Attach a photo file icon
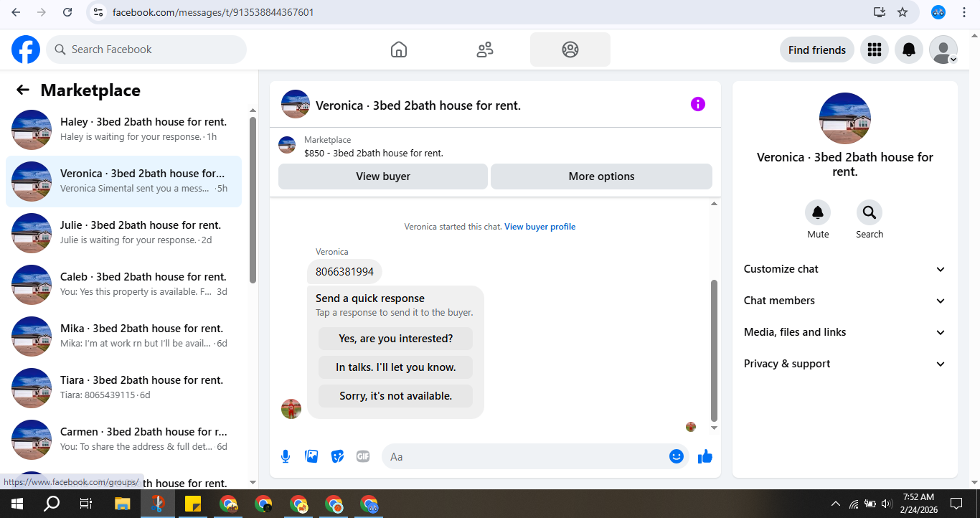This screenshot has height=518, width=980. [311, 456]
